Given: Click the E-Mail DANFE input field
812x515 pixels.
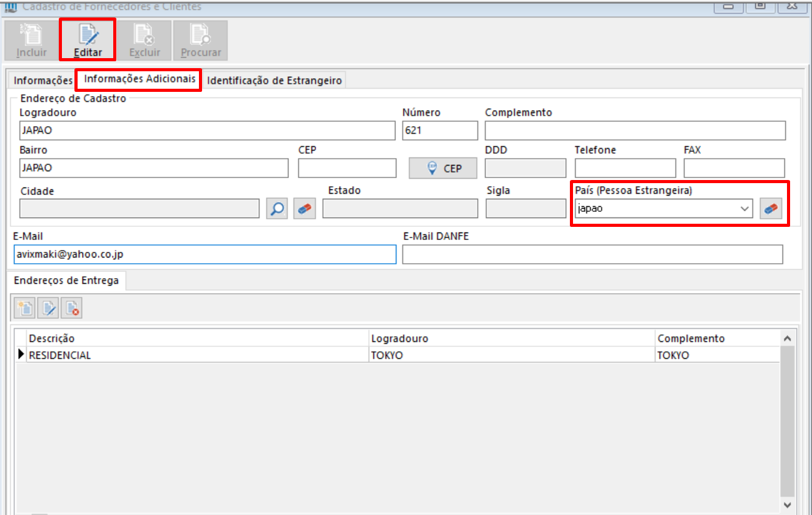Looking at the screenshot, I should point(592,254).
